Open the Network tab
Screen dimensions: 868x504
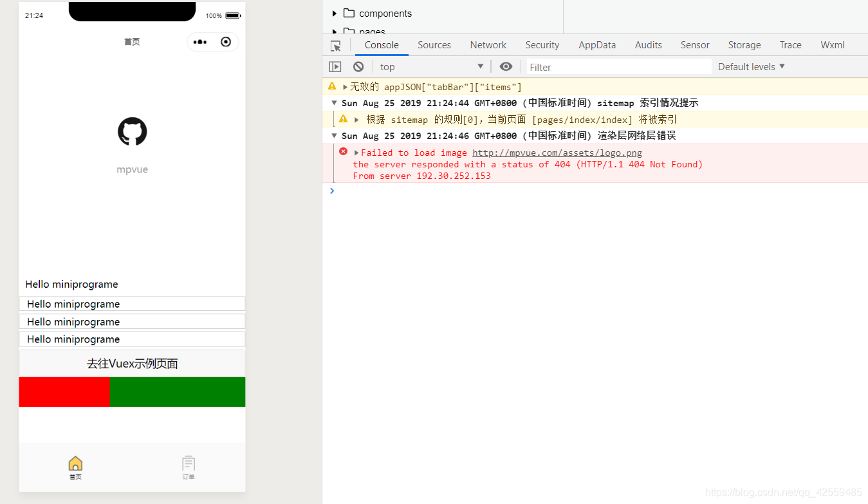click(488, 45)
